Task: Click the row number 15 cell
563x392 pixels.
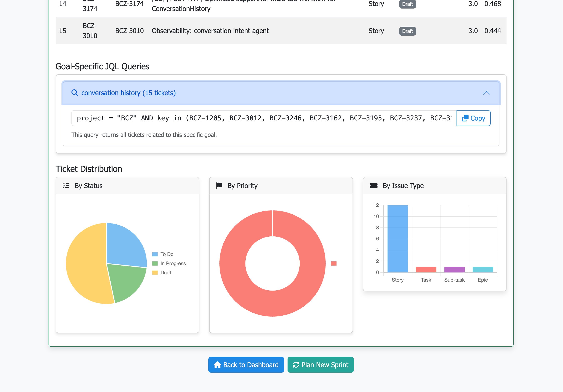Action: (x=63, y=31)
